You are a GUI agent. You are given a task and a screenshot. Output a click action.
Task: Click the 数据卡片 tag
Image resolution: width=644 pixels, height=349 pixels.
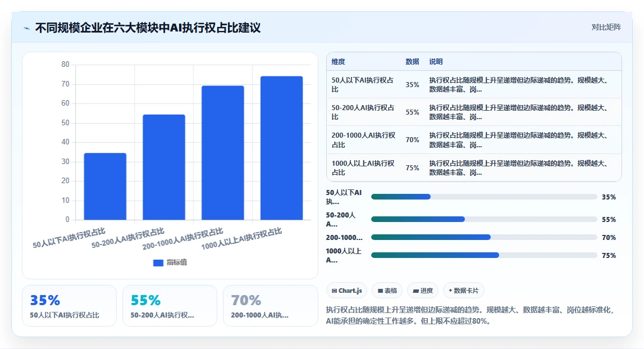(463, 291)
